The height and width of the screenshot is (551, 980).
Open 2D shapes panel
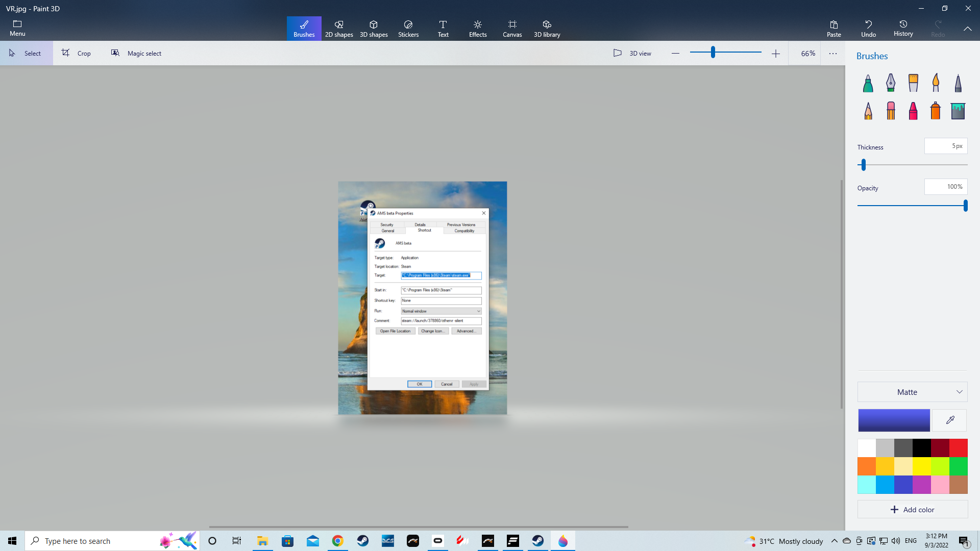339,28
